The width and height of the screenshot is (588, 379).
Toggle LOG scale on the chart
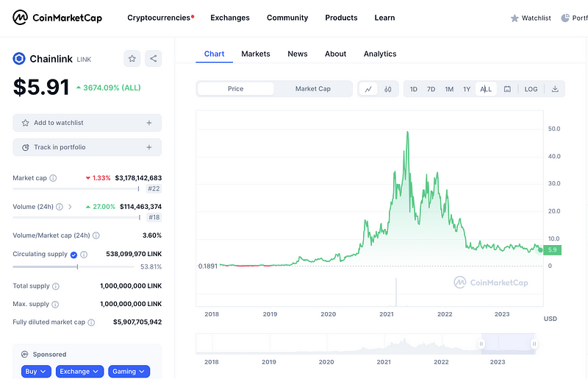531,89
